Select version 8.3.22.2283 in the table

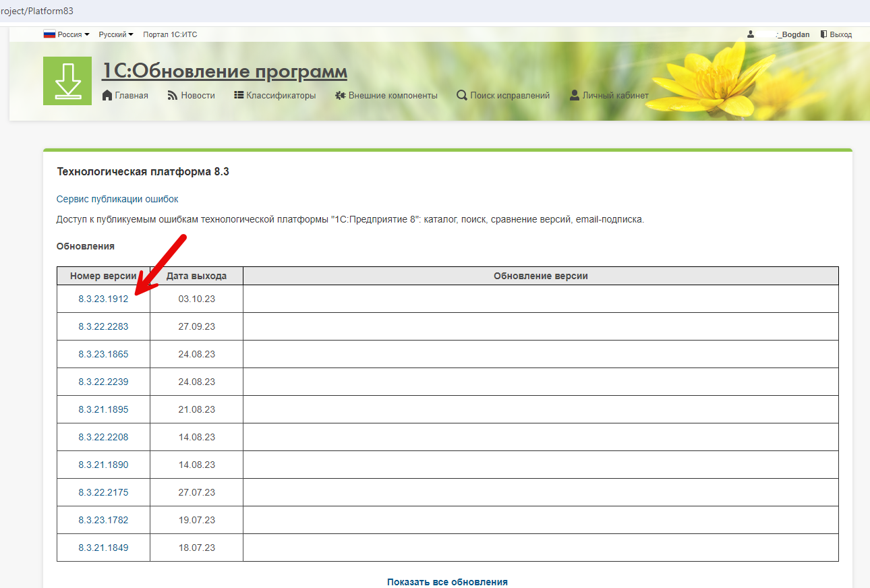pyautogui.click(x=103, y=326)
